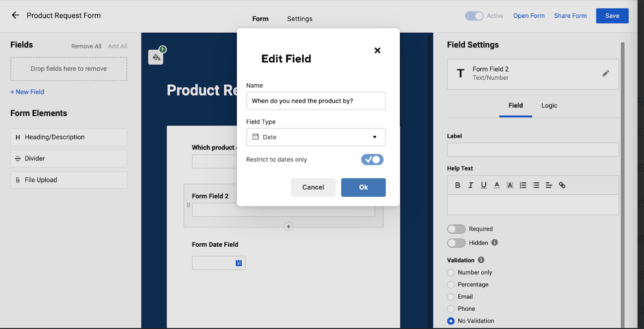Image resolution: width=644 pixels, height=329 pixels.
Task: Select the Email validation option
Action: (x=451, y=296)
